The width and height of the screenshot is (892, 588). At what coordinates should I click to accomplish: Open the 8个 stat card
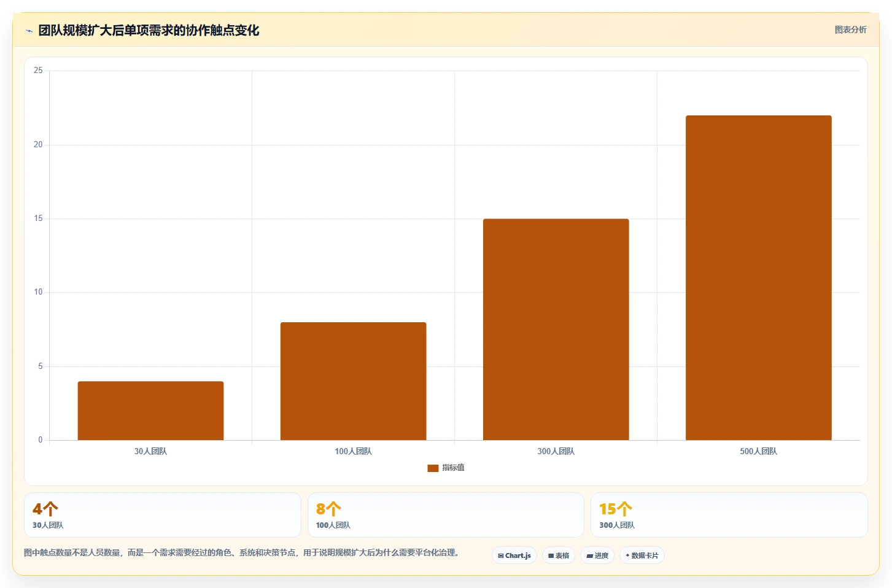tap(446, 515)
